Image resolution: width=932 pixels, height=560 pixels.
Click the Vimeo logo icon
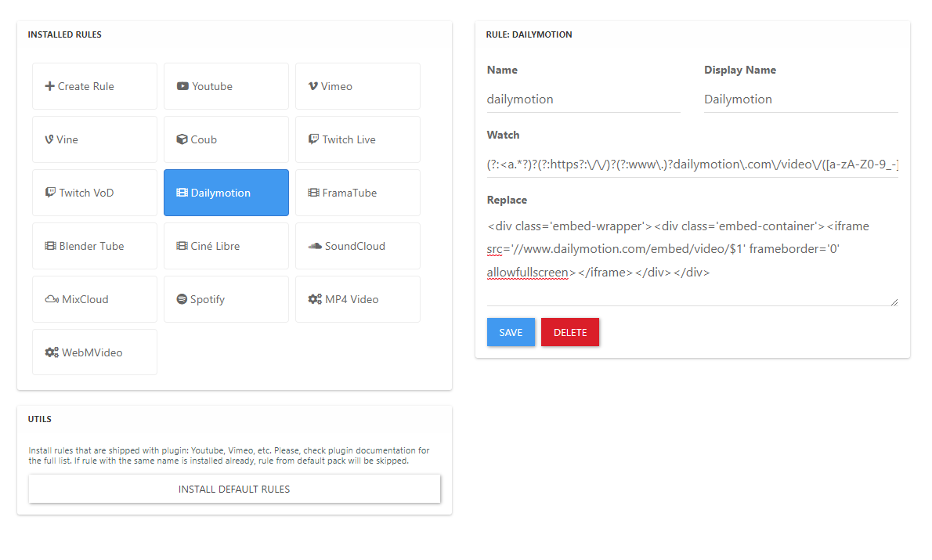[x=312, y=86]
